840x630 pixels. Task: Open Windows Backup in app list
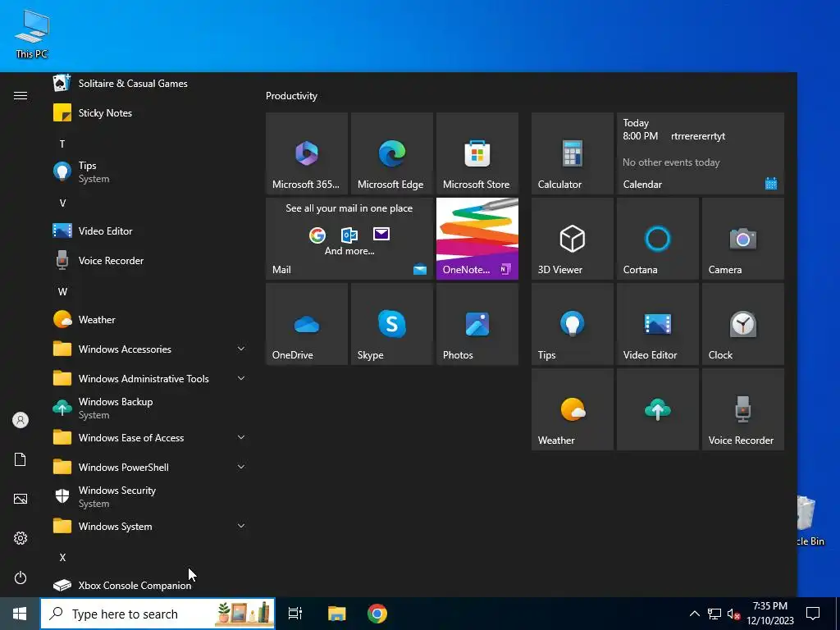tap(149, 409)
